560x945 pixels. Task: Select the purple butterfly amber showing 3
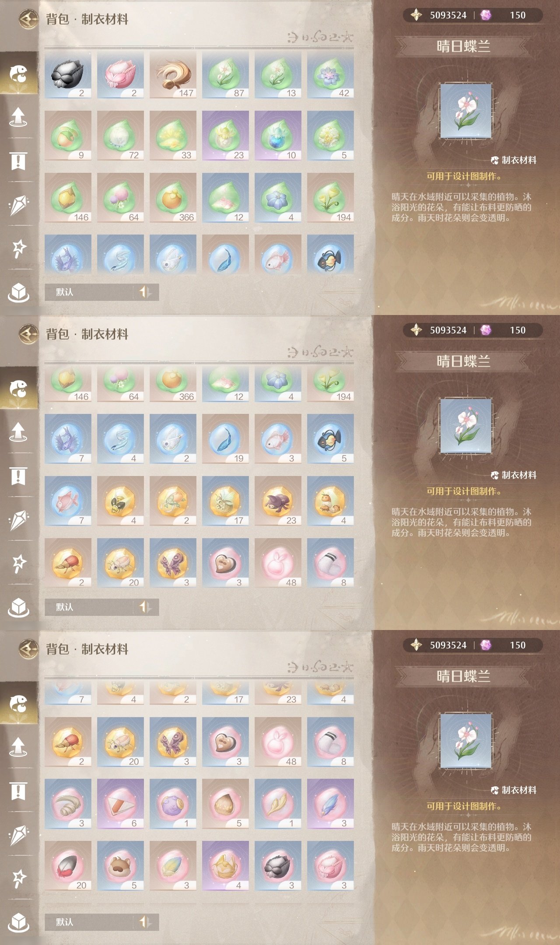[x=173, y=563]
